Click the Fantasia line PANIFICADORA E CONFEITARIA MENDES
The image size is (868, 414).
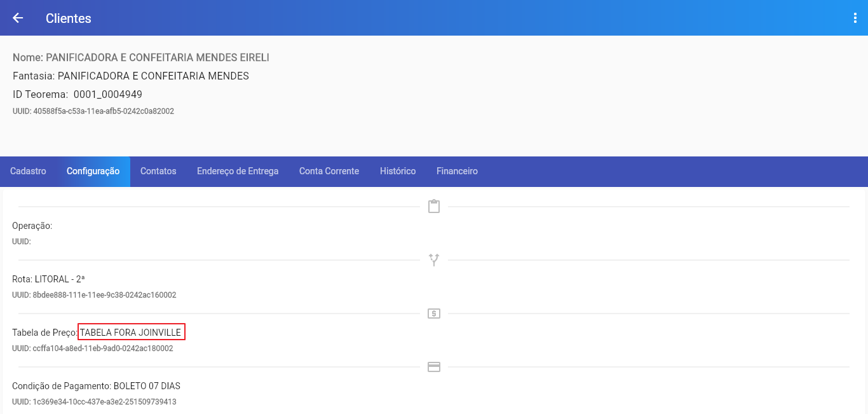pyautogui.click(x=131, y=76)
